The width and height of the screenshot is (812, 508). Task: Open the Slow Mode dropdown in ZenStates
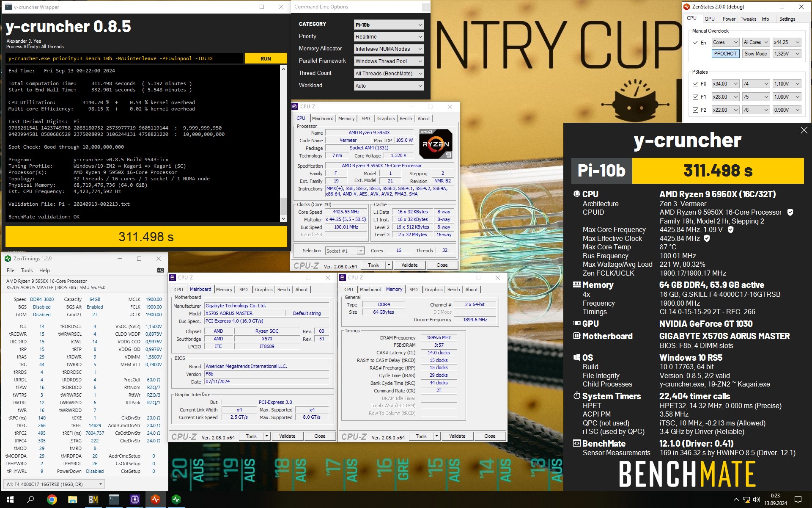coord(756,54)
